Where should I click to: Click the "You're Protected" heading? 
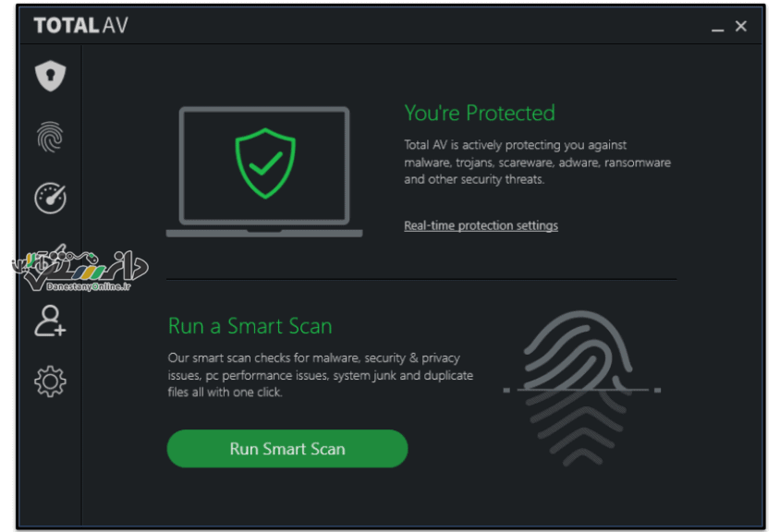coord(480,113)
